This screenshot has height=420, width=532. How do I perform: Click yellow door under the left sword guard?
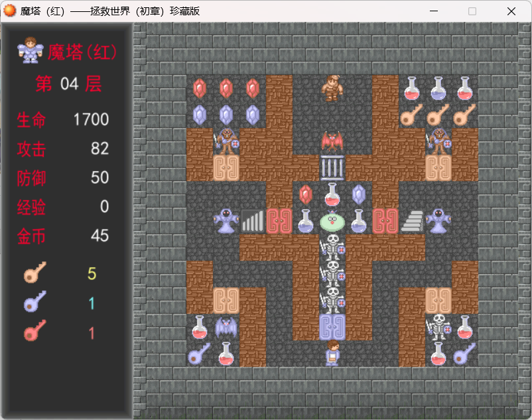226,168
